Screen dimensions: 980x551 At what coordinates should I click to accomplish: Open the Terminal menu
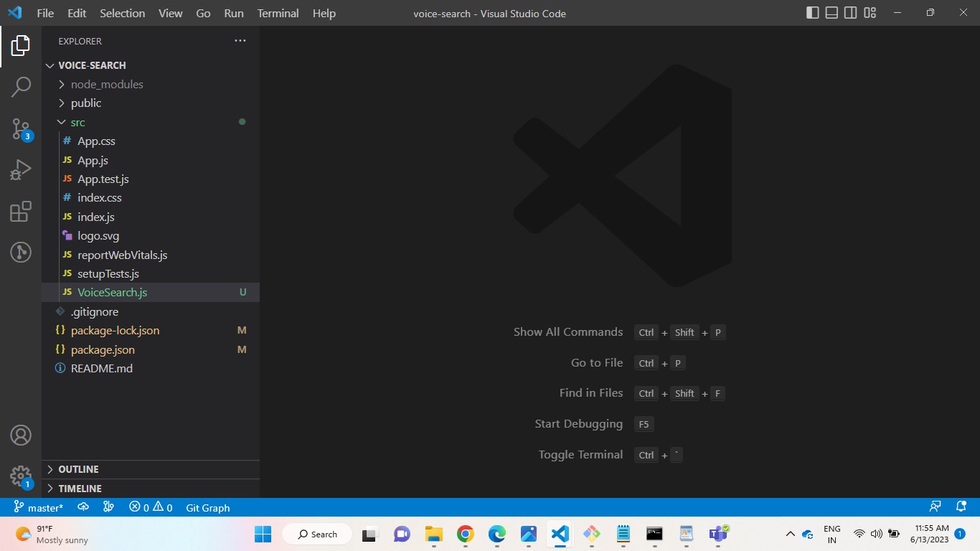tap(278, 13)
